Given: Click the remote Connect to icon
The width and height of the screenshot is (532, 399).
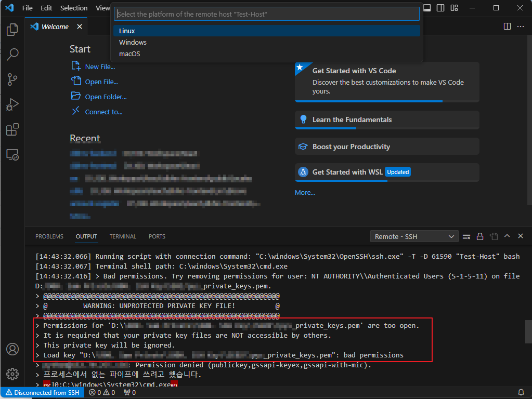Looking at the screenshot, I should [x=75, y=111].
